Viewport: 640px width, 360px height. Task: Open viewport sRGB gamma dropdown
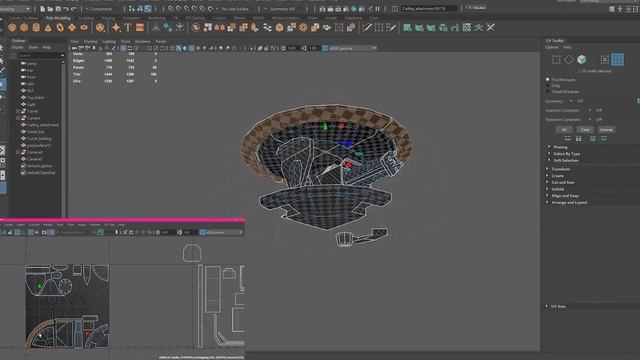353,48
